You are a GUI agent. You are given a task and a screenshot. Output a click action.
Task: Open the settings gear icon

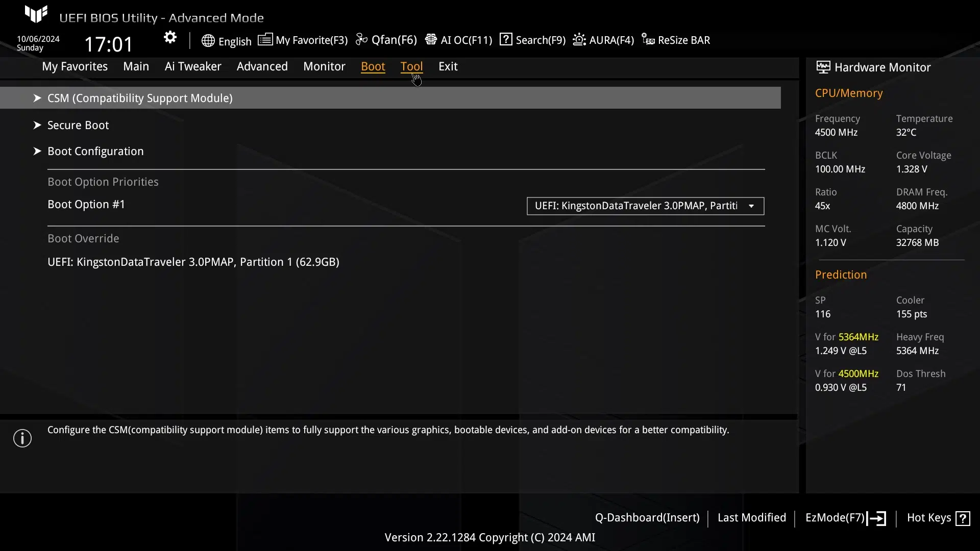170,38
